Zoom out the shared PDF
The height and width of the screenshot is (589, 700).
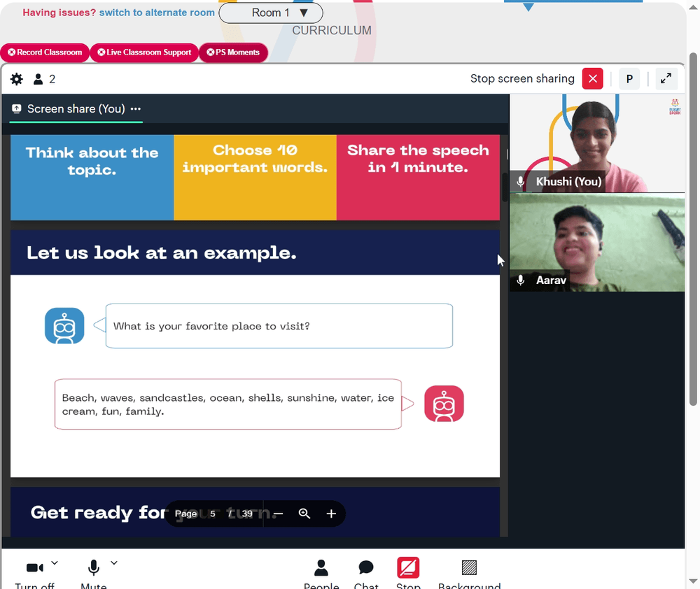278,513
